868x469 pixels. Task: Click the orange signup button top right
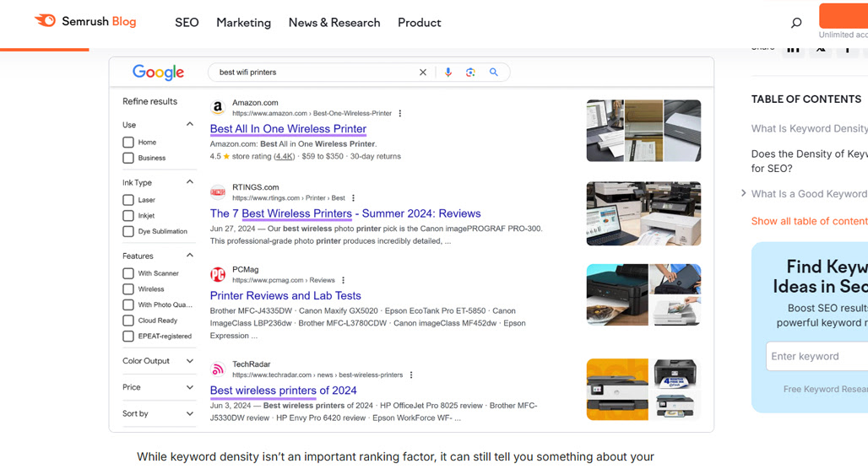coord(844,15)
